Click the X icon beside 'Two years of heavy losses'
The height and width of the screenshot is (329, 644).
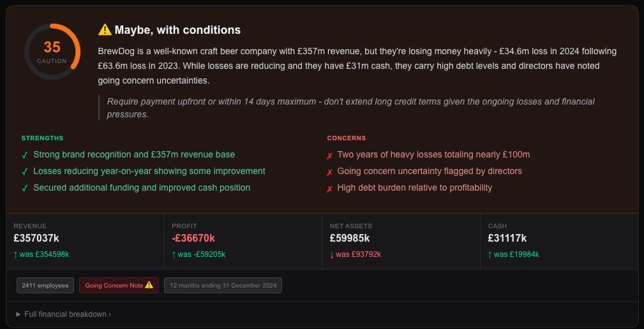(330, 155)
